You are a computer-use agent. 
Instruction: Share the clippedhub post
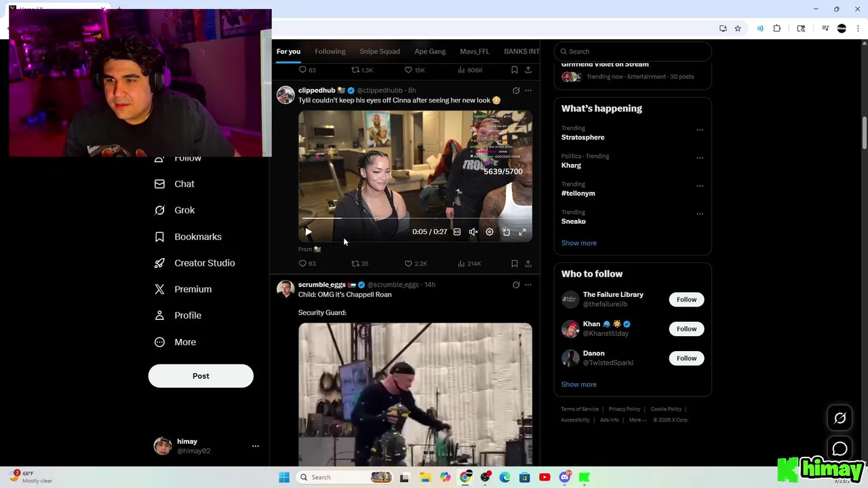pyautogui.click(x=528, y=264)
